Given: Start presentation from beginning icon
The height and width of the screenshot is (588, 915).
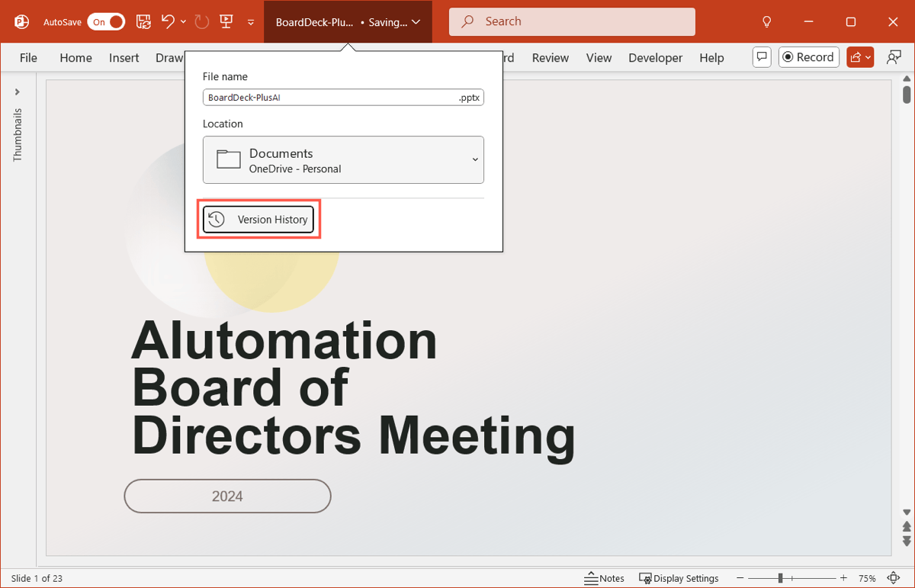Looking at the screenshot, I should click(226, 22).
